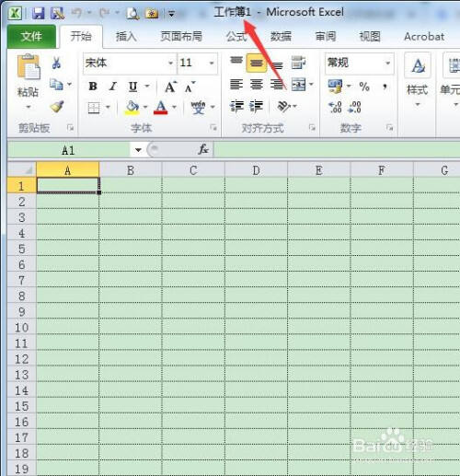Switch to the 数据 (Data) tab

[281, 37]
